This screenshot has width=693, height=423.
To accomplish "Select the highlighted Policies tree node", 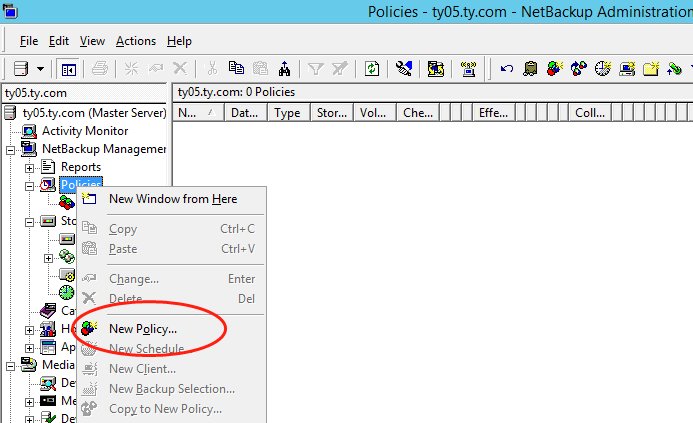I will pyautogui.click(x=81, y=185).
